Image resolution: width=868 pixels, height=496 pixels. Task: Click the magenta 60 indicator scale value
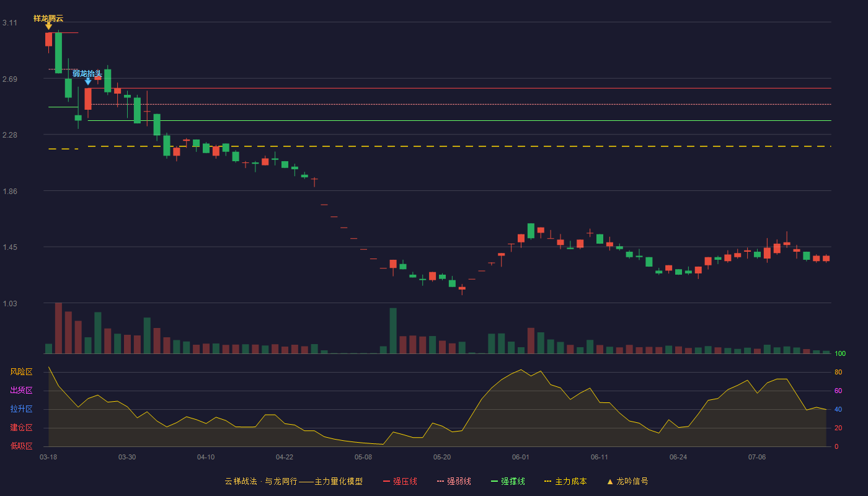point(838,391)
